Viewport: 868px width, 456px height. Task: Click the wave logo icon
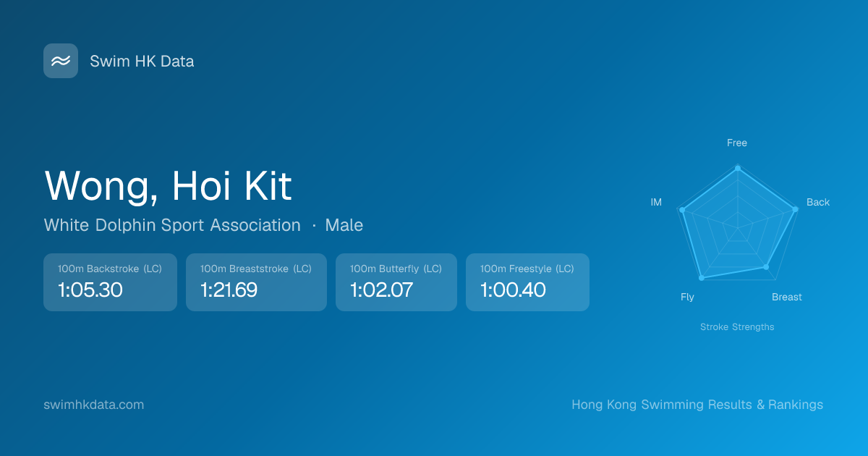(x=61, y=61)
